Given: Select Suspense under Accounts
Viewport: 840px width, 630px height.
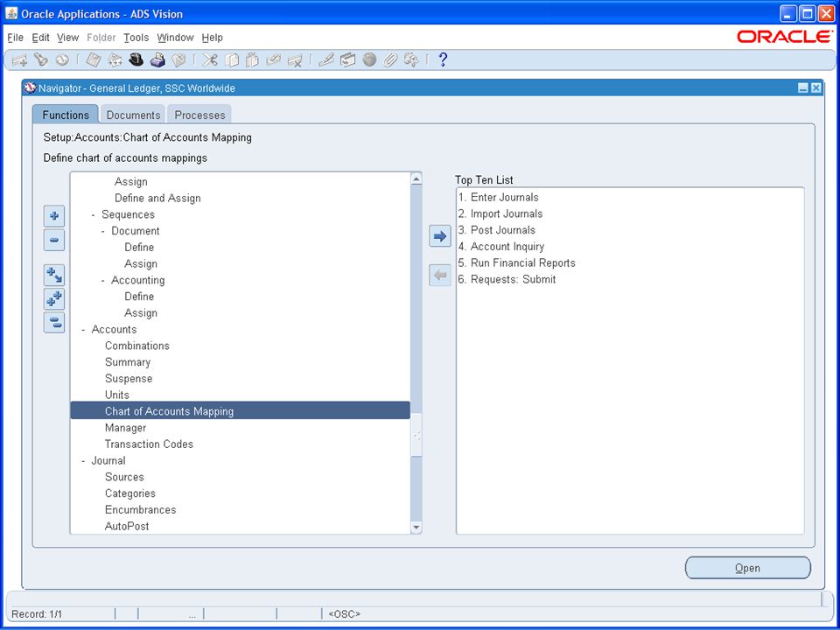Looking at the screenshot, I should (129, 378).
